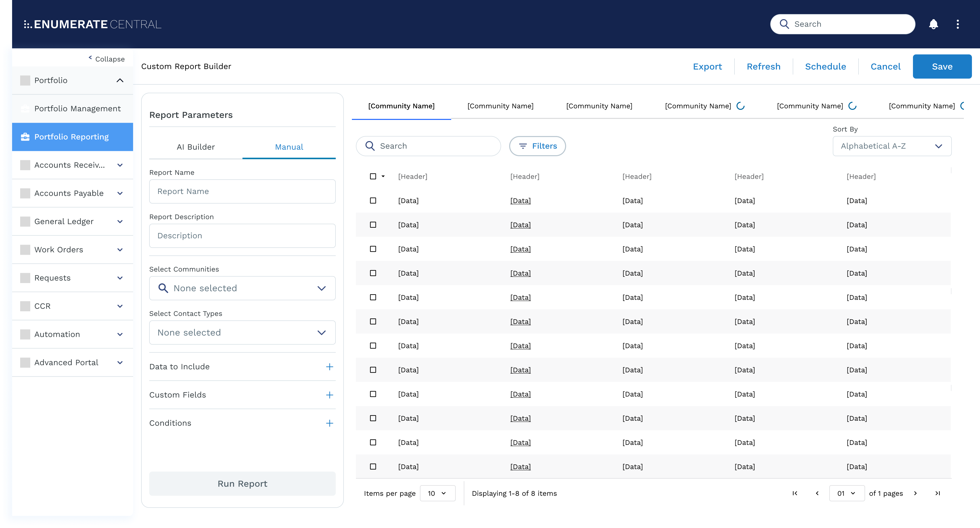Image resolution: width=980 pixels, height=528 pixels.
Task: Toggle the select-all header checkbox
Action: [x=373, y=176]
